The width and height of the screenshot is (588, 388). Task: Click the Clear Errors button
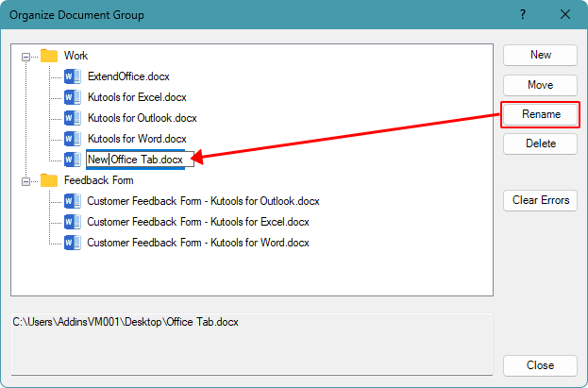click(540, 200)
